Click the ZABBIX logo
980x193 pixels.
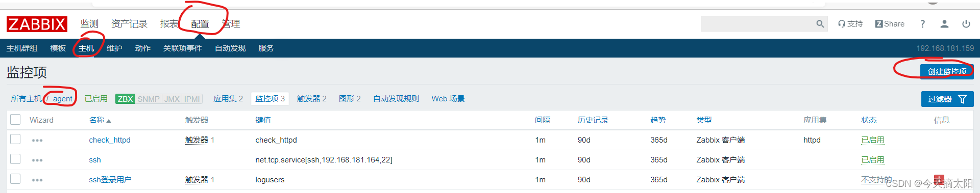(37, 24)
